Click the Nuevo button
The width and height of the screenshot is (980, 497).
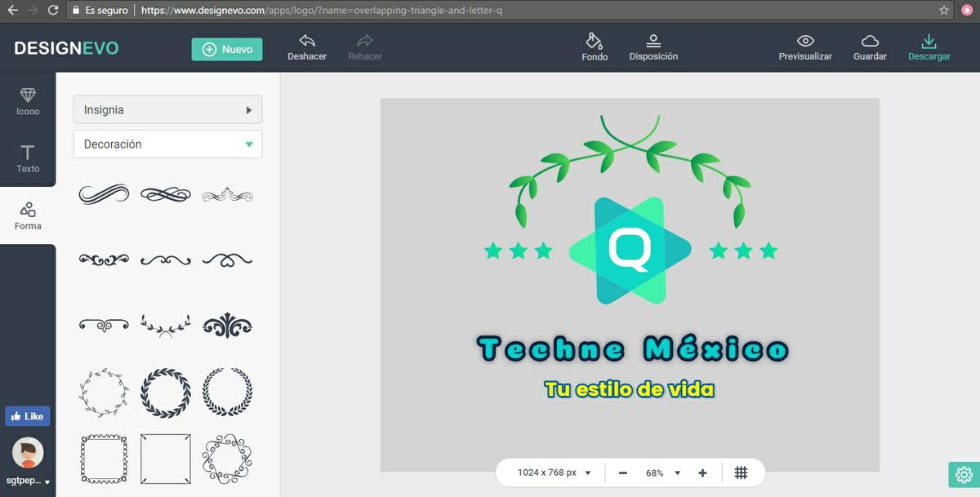227,49
